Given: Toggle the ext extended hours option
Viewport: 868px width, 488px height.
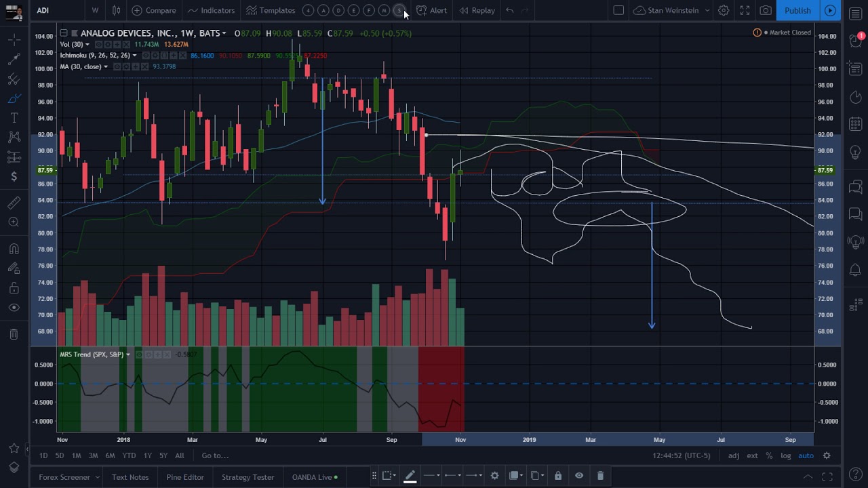Looking at the screenshot, I should [x=752, y=455].
